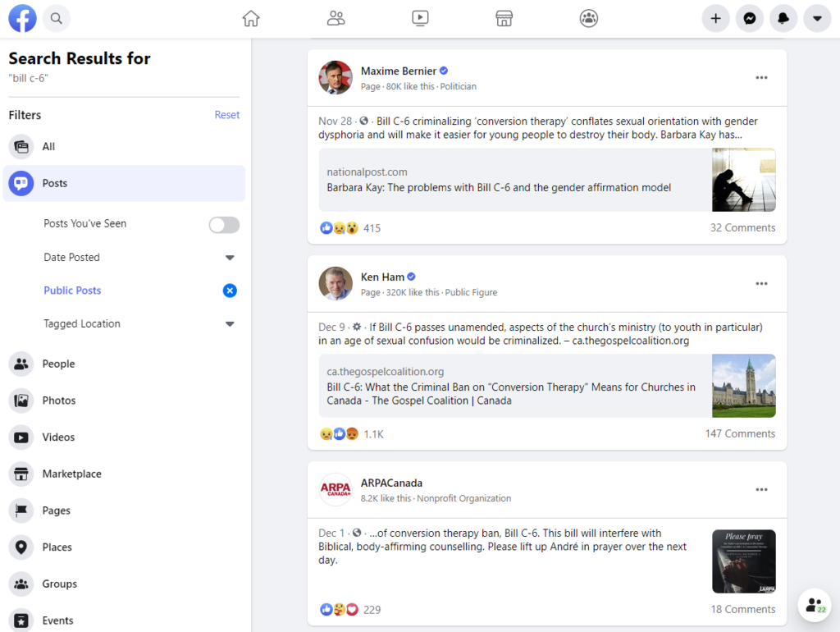The width and height of the screenshot is (840, 632).
Task: Click the Create plus button
Action: (x=715, y=18)
